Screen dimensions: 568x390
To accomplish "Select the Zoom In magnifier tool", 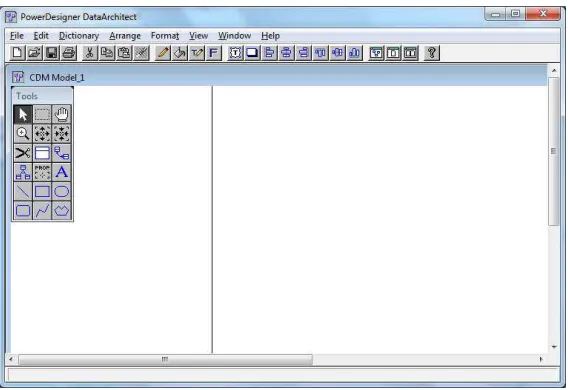I will (x=23, y=134).
